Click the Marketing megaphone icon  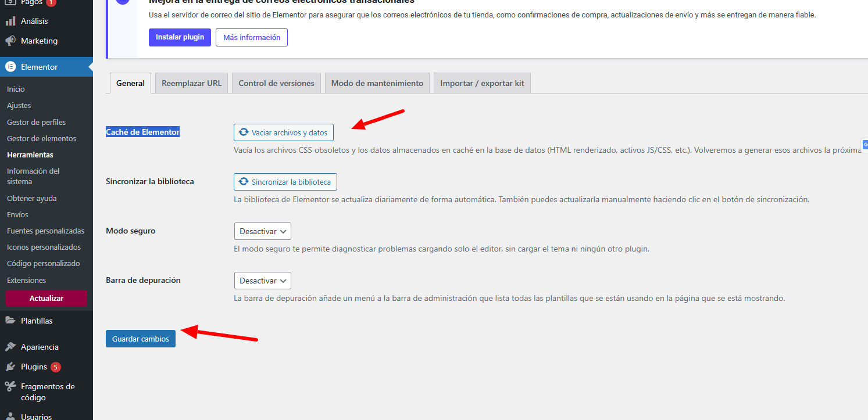coord(10,41)
